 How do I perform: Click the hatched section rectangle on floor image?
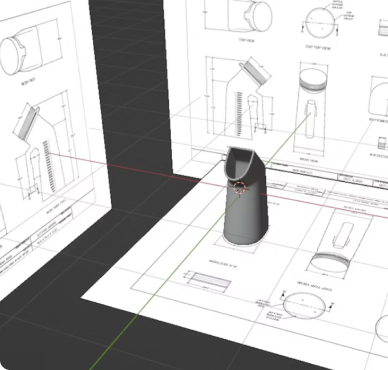click(209, 282)
